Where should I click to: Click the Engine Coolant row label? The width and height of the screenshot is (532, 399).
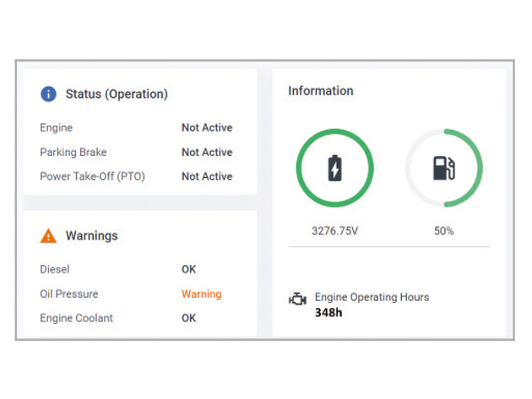(76, 318)
